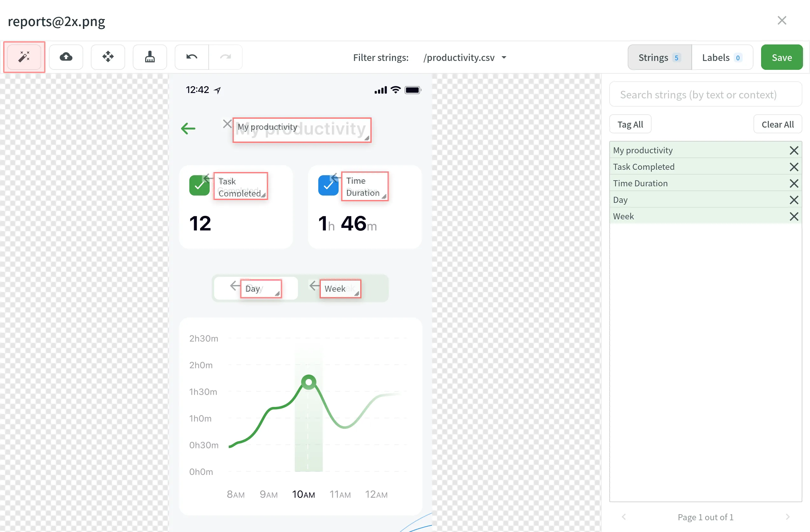The image size is (810, 532).
Task: Click the Save button
Action: coord(781,57)
